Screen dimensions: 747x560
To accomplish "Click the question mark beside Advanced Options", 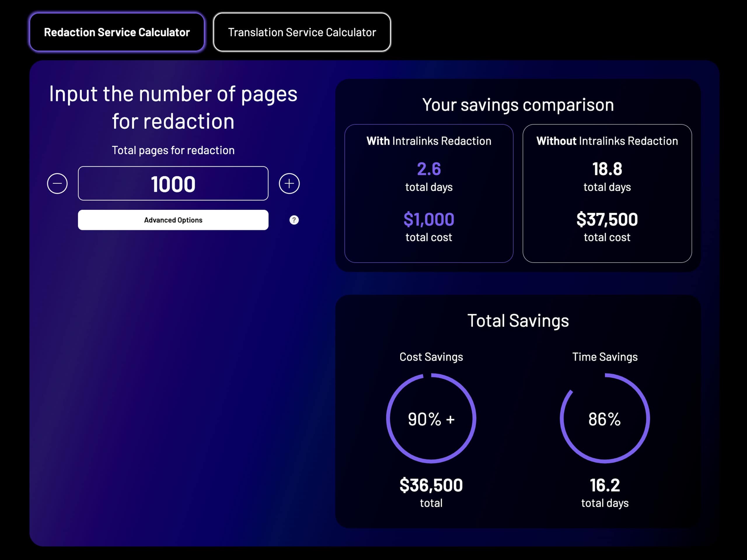I will click(x=294, y=220).
